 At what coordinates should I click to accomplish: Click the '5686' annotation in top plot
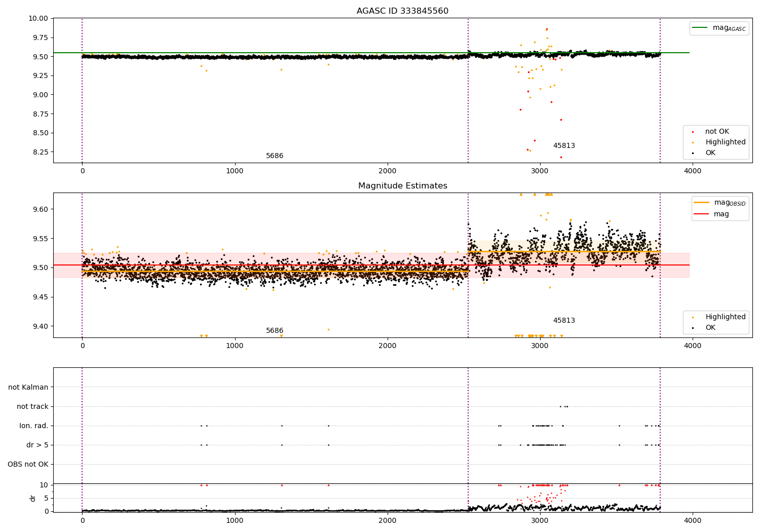275,156
